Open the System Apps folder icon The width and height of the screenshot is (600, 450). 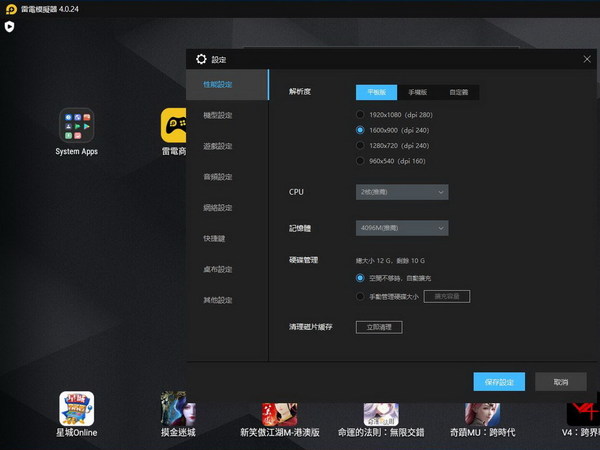(76, 125)
